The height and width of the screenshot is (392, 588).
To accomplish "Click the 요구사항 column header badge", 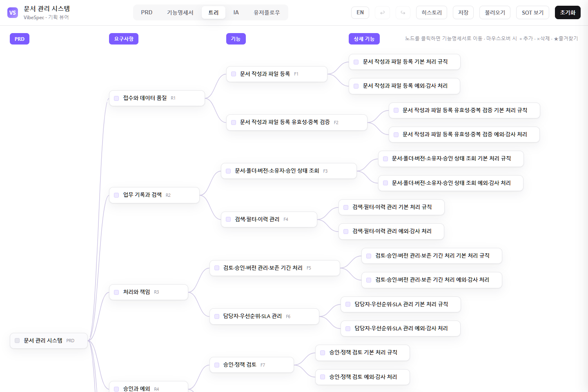I will [124, 39].
